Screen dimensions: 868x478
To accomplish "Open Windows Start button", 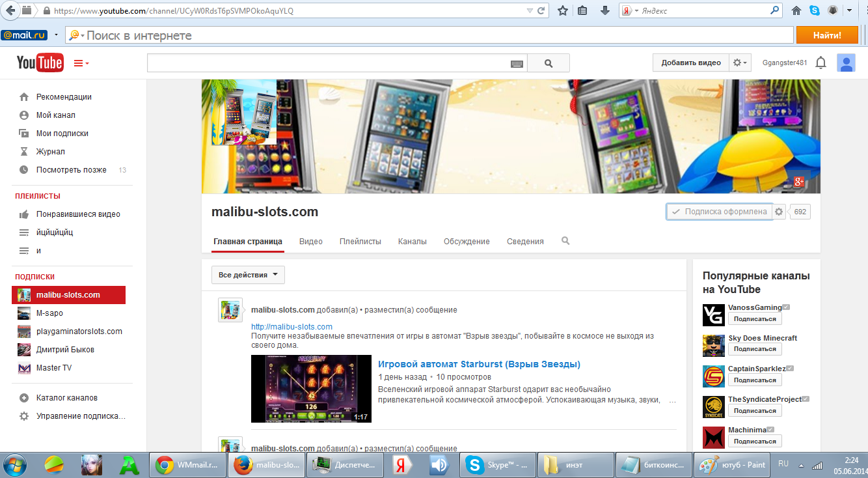I will coord(15,465).
